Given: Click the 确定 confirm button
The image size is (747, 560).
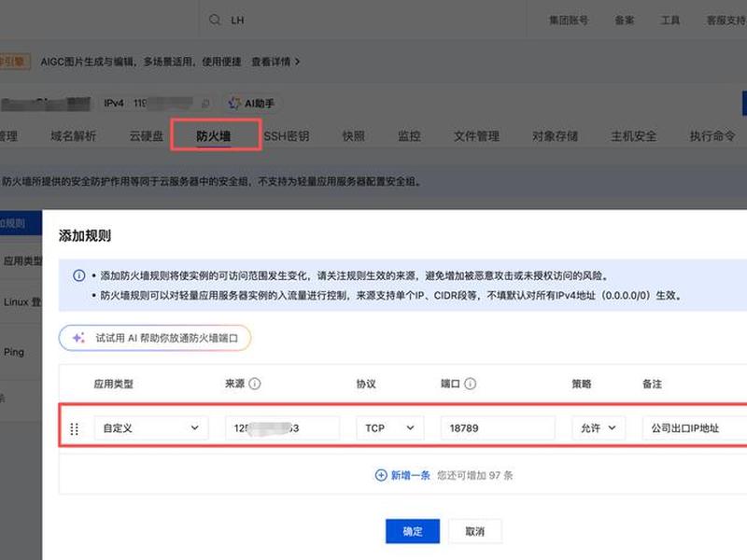Looking at the screenshot, I should (x=413, y=531).
